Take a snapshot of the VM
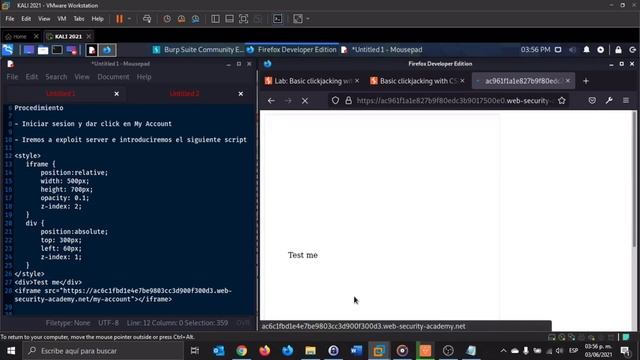640x360 pixels. pos(167,19)
